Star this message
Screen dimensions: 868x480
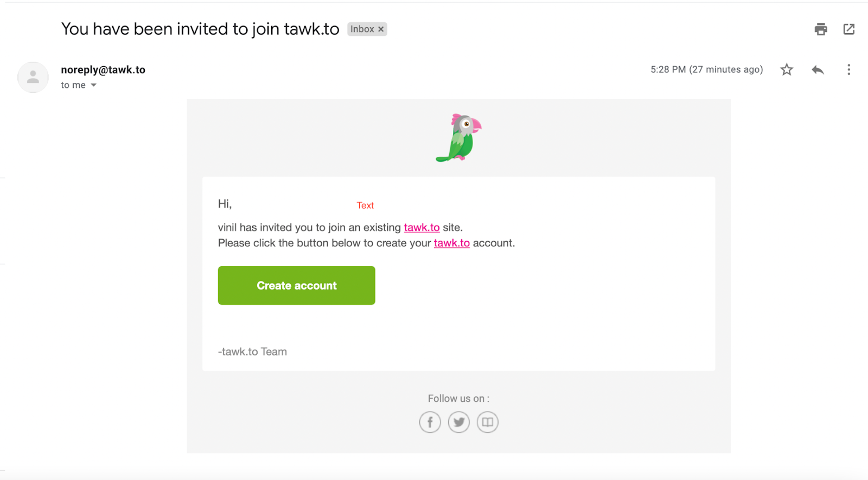click(x=787, y=69)
